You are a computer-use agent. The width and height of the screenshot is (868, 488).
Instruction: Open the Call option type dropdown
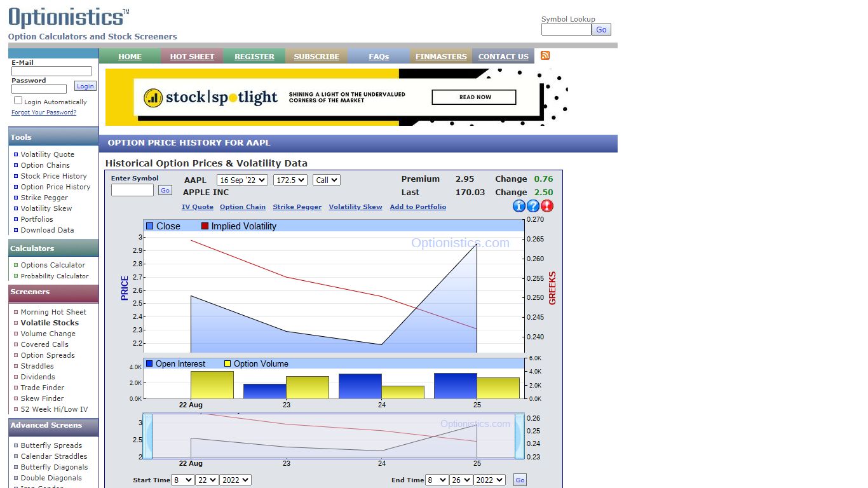327,180
